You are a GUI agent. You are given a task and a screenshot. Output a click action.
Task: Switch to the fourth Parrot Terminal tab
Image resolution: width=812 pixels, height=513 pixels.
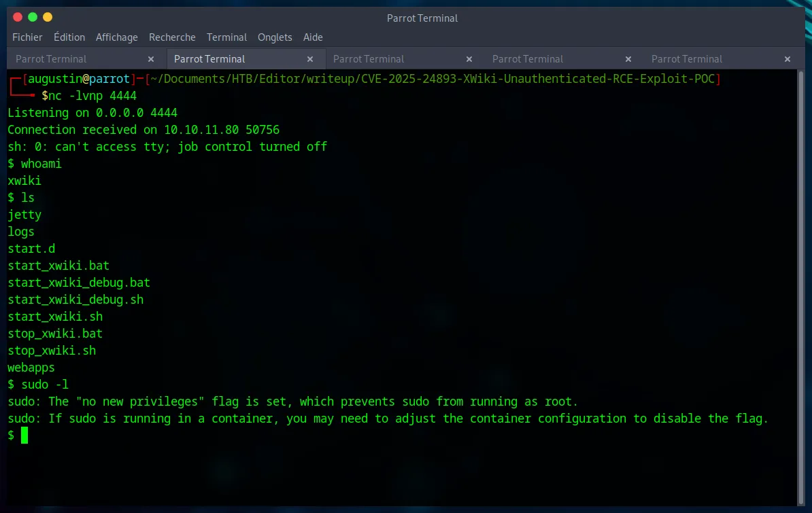click(x=528, y=59)
